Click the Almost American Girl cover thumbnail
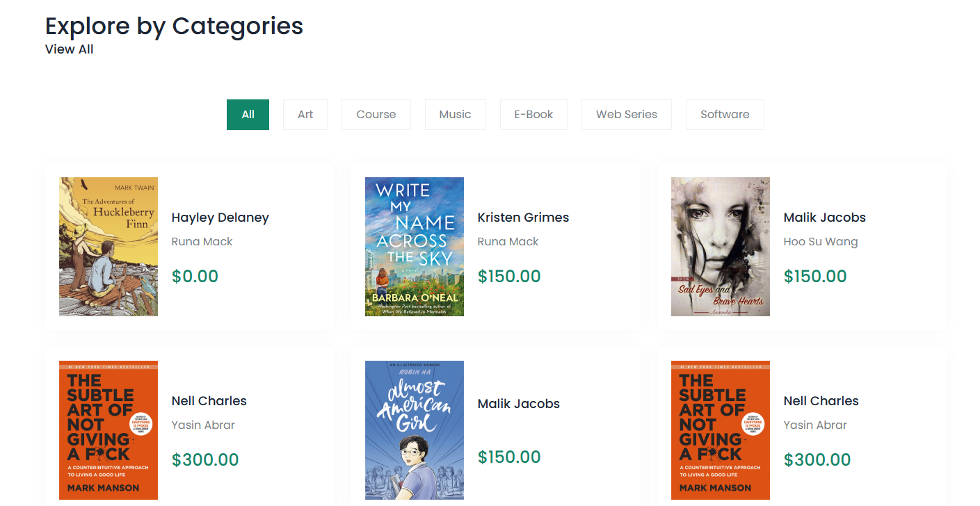Viewport: 980px width, 506px height. point(415,430)
